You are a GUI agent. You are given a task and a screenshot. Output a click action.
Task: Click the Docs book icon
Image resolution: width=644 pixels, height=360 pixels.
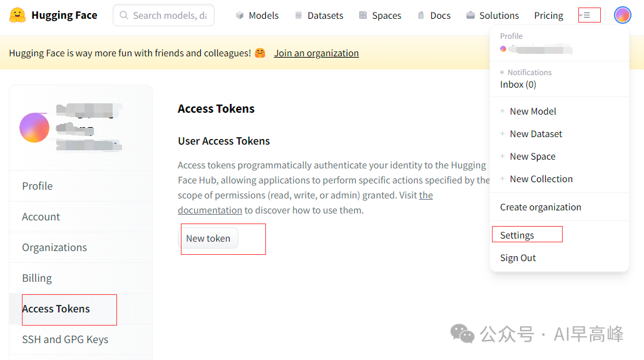click(421, 15)
